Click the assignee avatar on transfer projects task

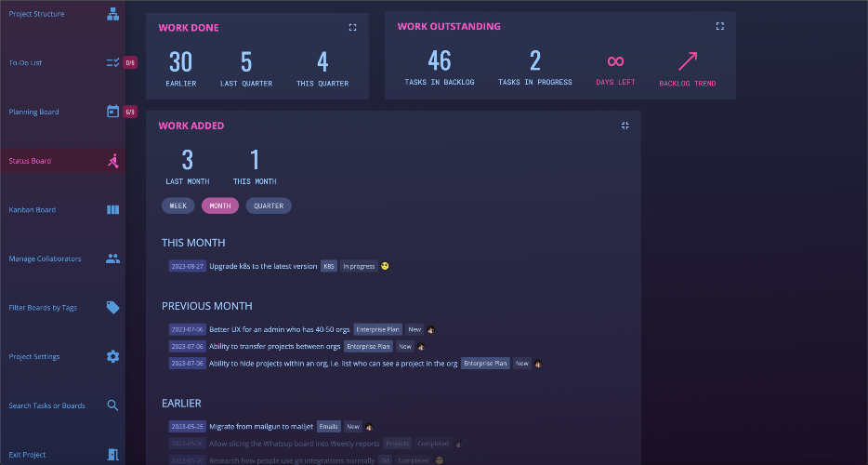(421, 347)
